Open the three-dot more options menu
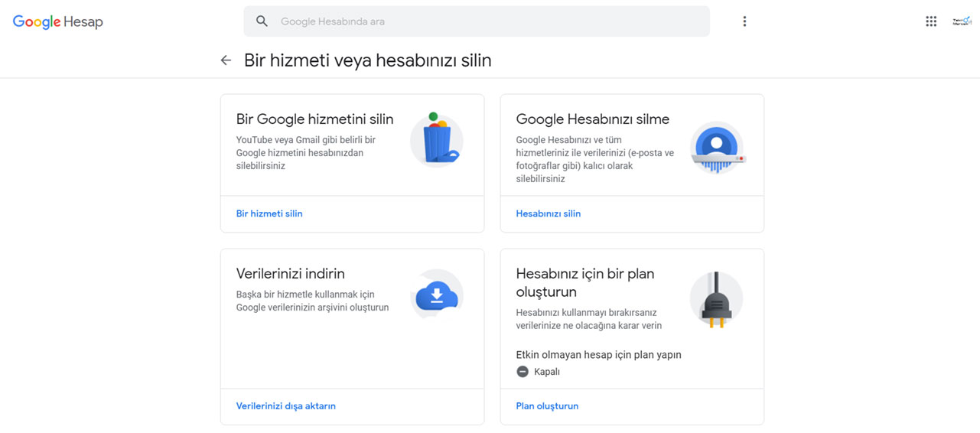Screen dimensions: 980x433 (x=744, y=21)
